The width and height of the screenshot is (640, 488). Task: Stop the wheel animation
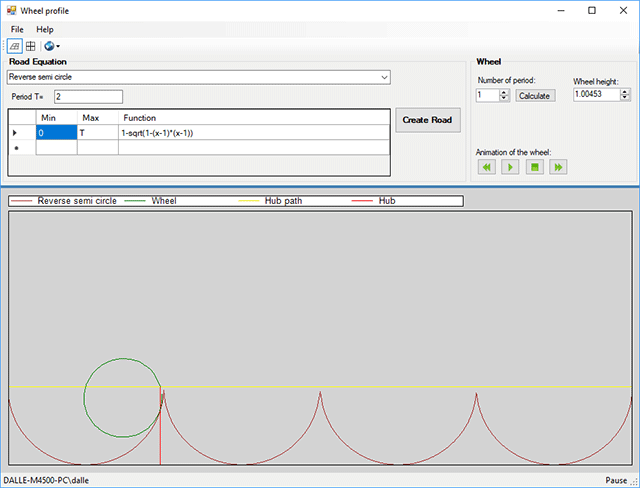tap(535, 167)
